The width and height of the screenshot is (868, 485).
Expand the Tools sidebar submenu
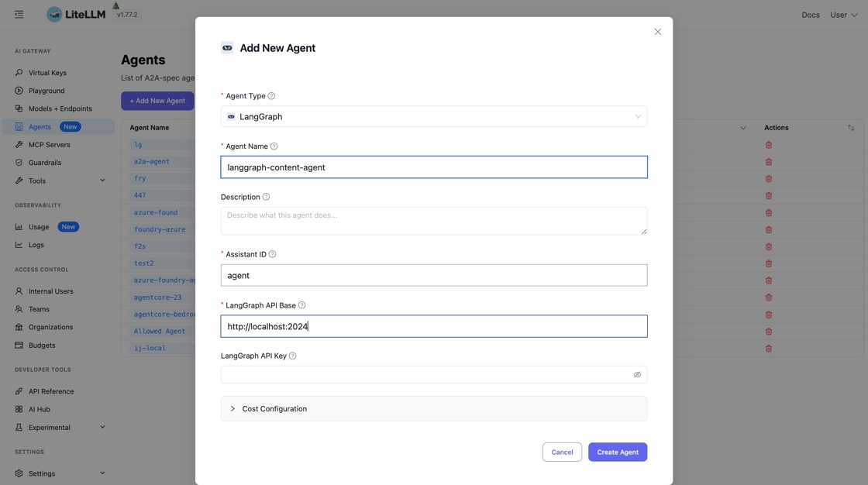click(102, 181)
